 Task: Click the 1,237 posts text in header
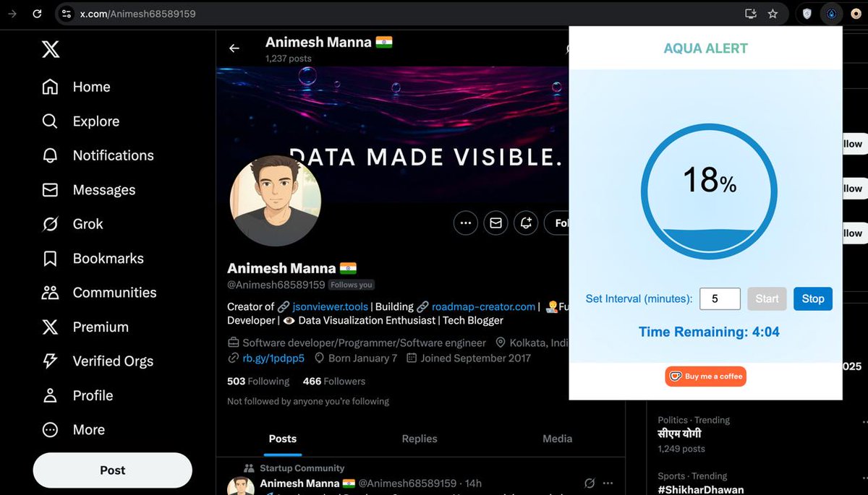(x=289, y=59)
